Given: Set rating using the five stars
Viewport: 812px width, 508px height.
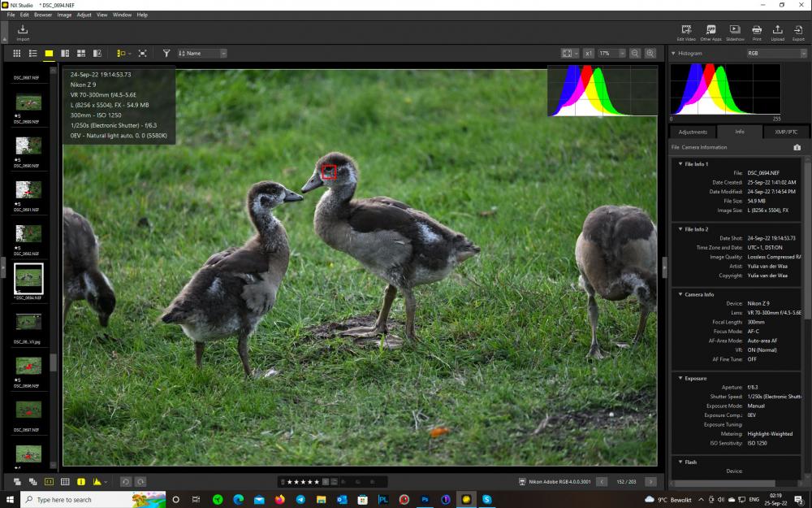Looking at the screenshot, I should 304,481.
